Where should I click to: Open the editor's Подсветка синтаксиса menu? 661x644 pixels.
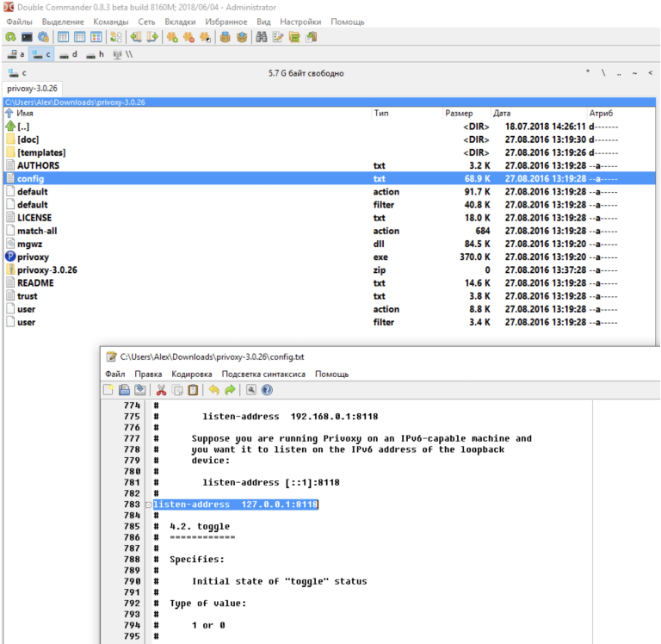tap(263, 374)
